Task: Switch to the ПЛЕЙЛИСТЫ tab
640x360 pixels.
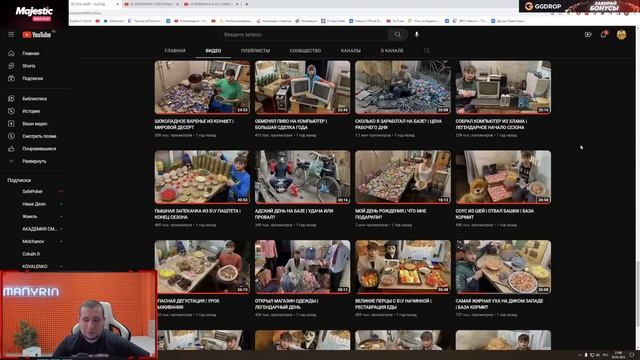Action: [x=256, y=51]
